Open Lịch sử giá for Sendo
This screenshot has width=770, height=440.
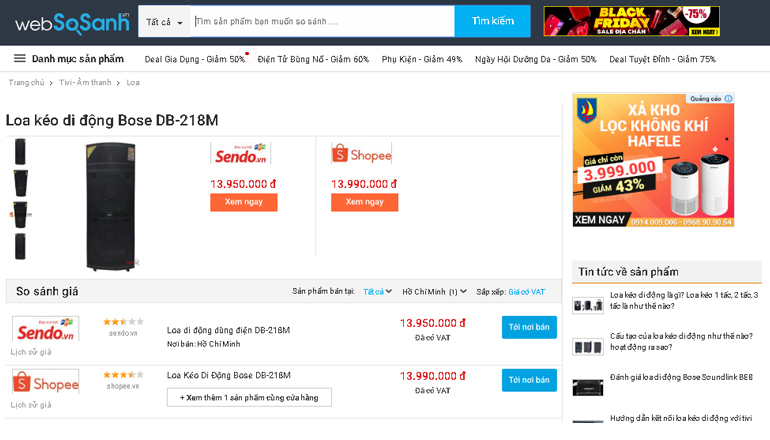click(x=31, y=352)
